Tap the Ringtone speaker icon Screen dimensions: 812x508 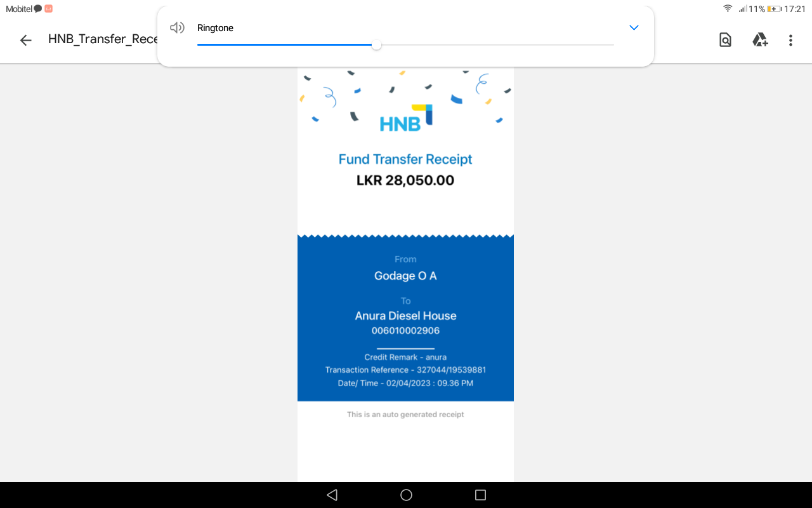(x=177, y=28)
